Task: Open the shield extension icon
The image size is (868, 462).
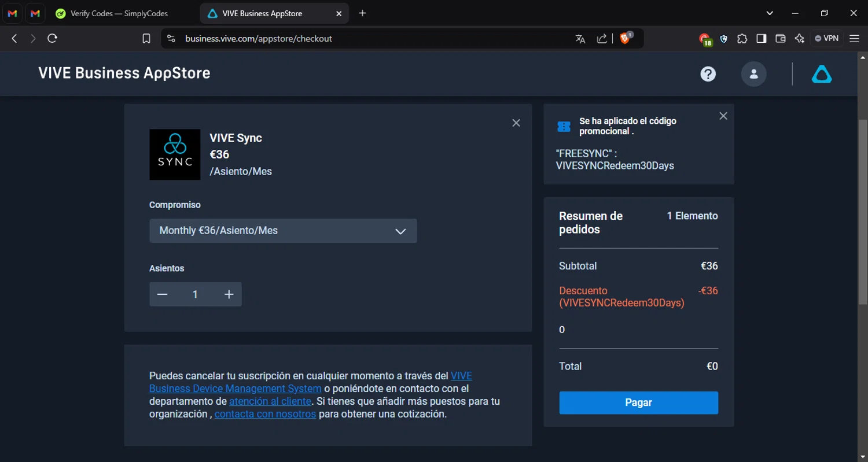Action: coord(724,39)
